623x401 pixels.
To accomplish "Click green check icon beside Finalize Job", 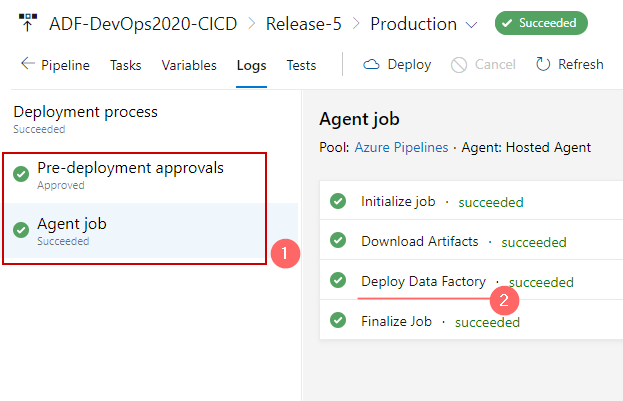I will 338,320.
